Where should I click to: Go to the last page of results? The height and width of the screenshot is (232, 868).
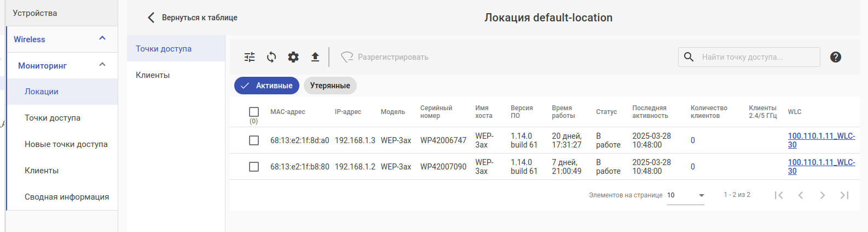pyautogui.click(x=844, y=195)
